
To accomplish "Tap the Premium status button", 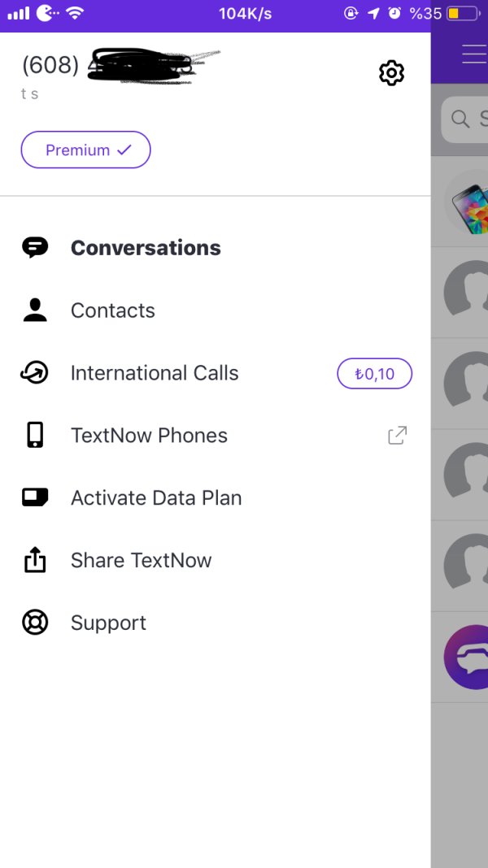I will pyautogui.click(x=85, y=150).
